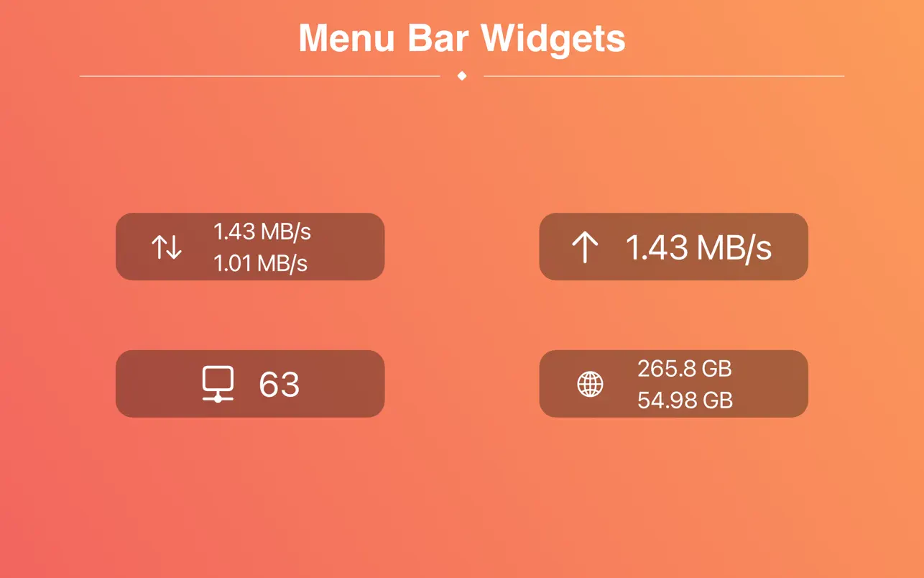The height and width of the screenshot is (578, 924).
Task: Open the network connections count widget
Action: point(250,384)
